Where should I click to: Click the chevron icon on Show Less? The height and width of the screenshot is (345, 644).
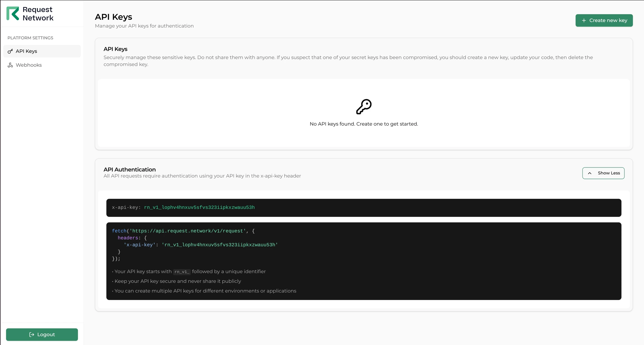point(590,173)
